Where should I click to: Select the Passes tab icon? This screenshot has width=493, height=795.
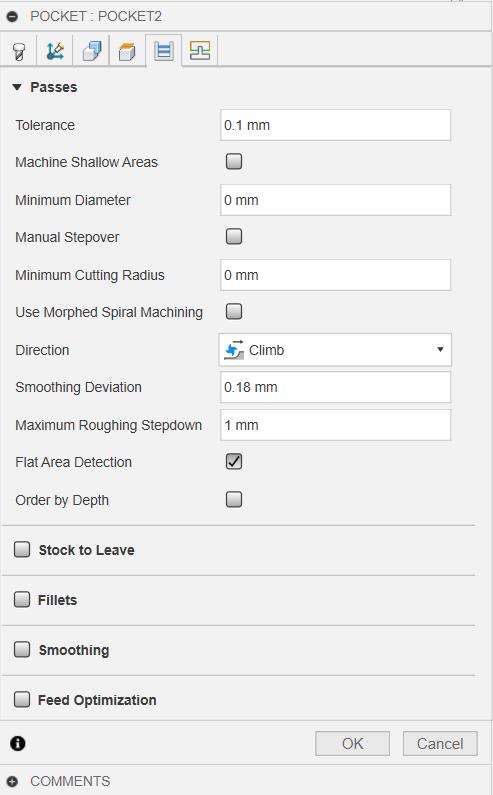pos(163,51)
